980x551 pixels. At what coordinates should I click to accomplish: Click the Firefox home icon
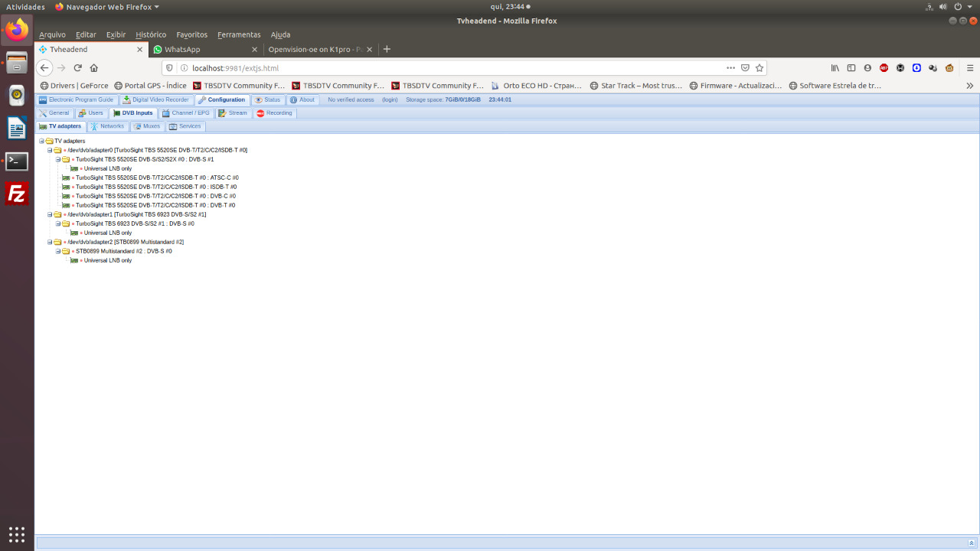[94, 68]
